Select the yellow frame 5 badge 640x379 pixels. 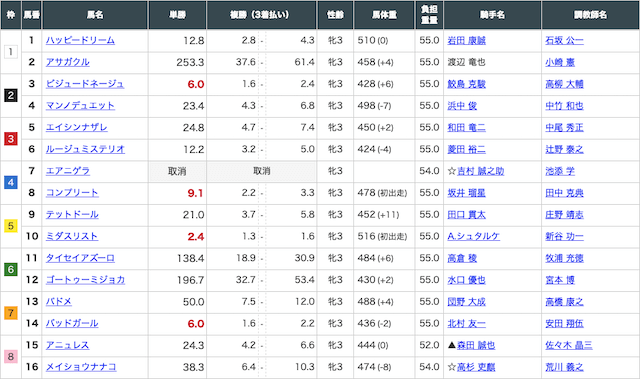click(11, 226)
